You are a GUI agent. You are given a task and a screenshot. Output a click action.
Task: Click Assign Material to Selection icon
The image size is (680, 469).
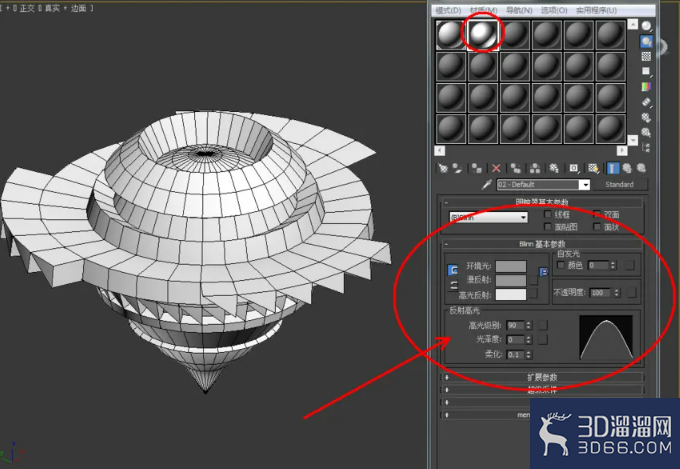pos(477,168)
